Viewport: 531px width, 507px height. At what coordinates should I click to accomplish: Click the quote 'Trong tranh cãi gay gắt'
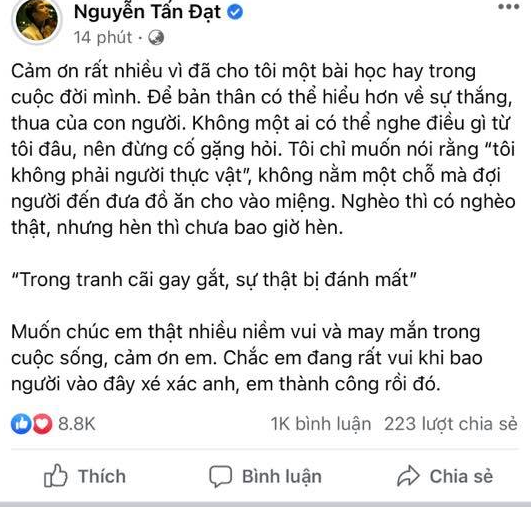tap(214, 280)
